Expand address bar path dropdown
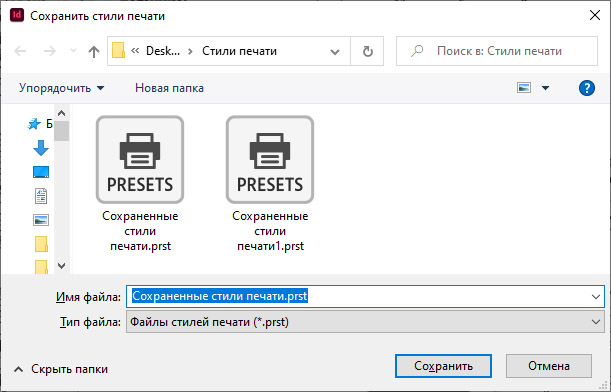The image size is (611, 392). (x=335, y=51)
